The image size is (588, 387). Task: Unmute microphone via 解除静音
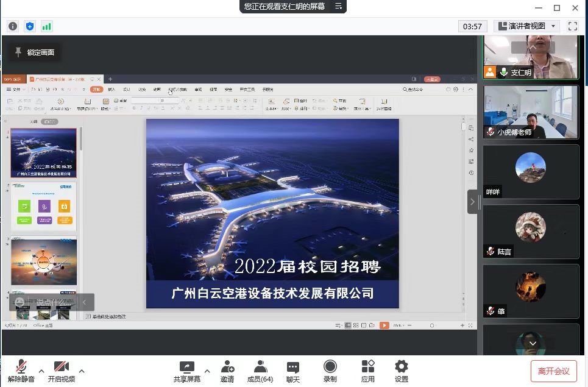21,371
